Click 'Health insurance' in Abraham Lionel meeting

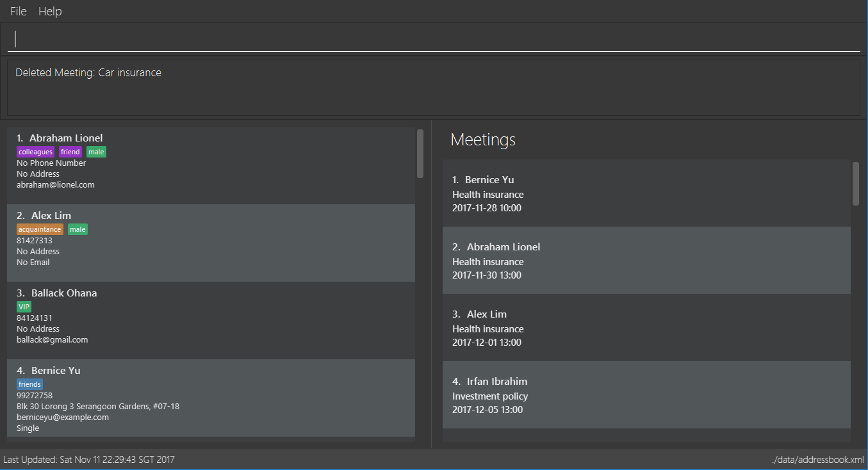click(x=488, y=262)
